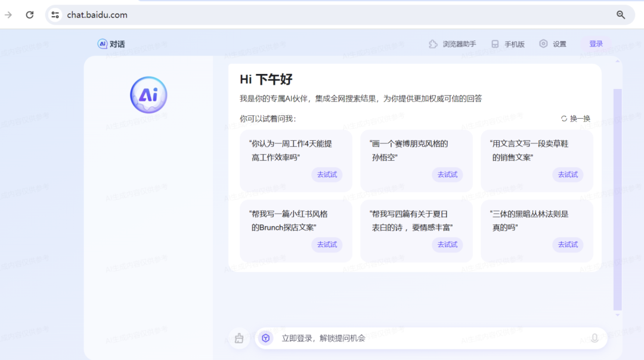Click the cube icon inside the input box
The height and width of the screenshot is (360, 644).
[266, 339]
